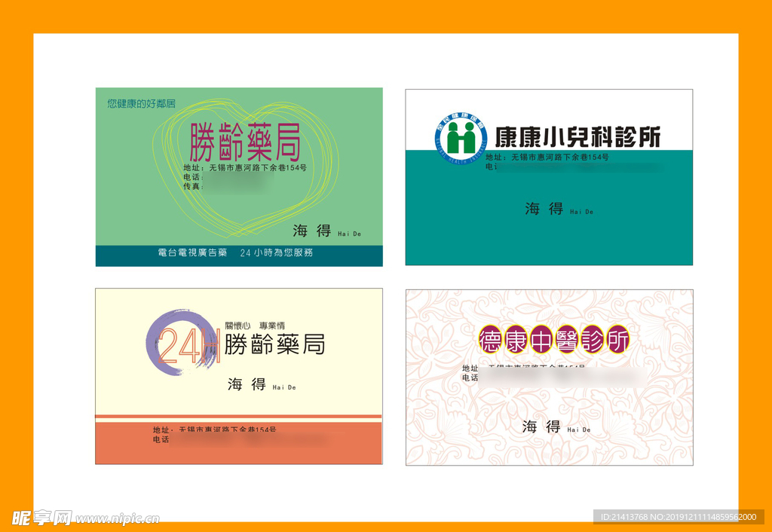The height and width of the screenshot is (532, 772).
Task: Click the 關懷心 專業情 tagline
Action: click(x=254, y=326)
